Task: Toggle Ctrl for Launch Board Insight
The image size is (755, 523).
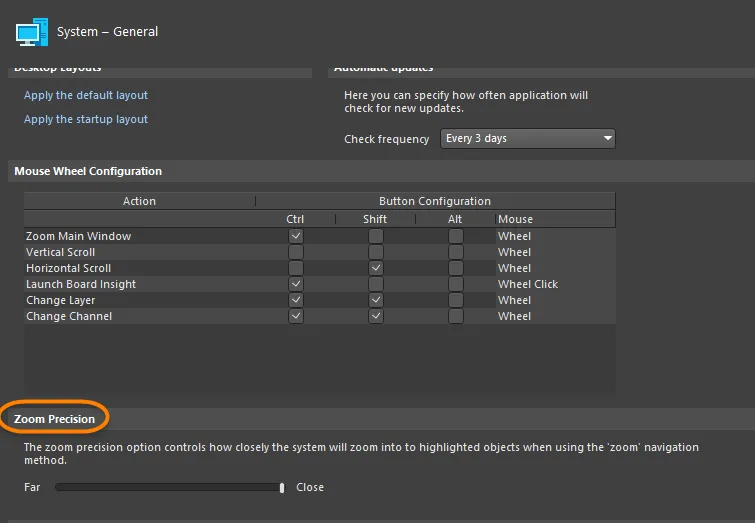Action: pyautogui.click(x=295, y=284)
